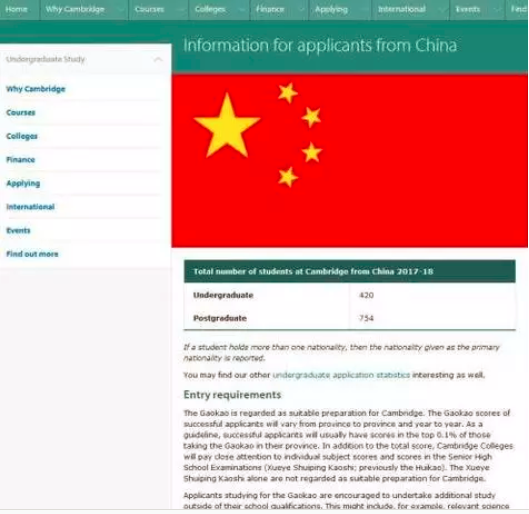Click the Undergraduate Study sidebar heading
This screenshot has height=514, width=529.
[x=45, y=59]
